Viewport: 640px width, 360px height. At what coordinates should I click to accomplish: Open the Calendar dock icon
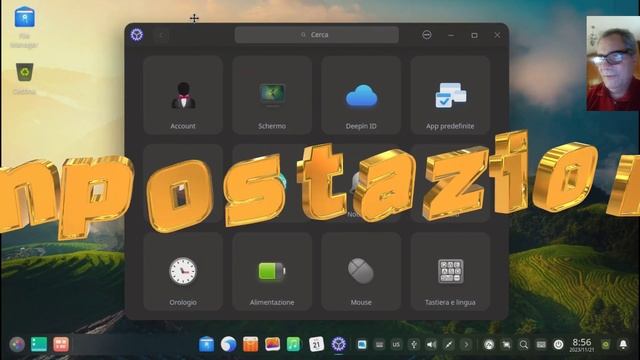tap(316, 344)
